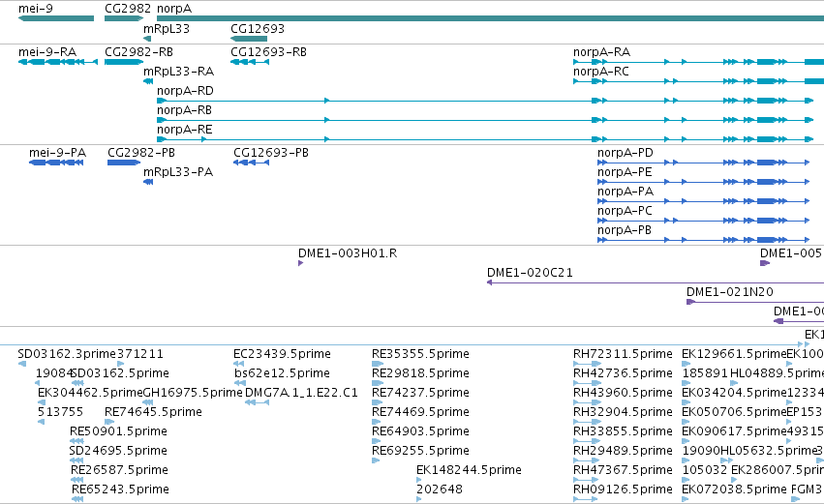Click the norpA-PC protein label

(625, 212)
